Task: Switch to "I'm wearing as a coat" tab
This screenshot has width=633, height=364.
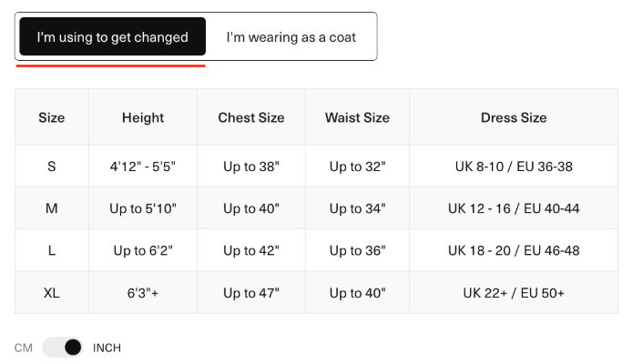Action: 291,37
